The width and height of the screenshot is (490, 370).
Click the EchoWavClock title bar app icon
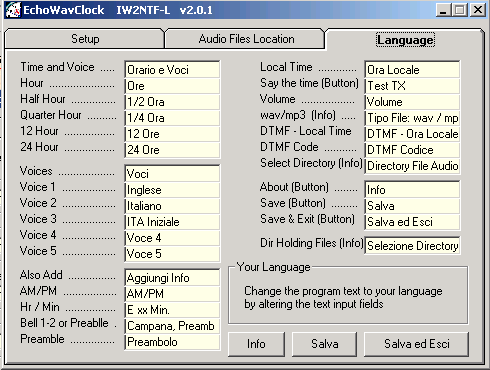13,10
